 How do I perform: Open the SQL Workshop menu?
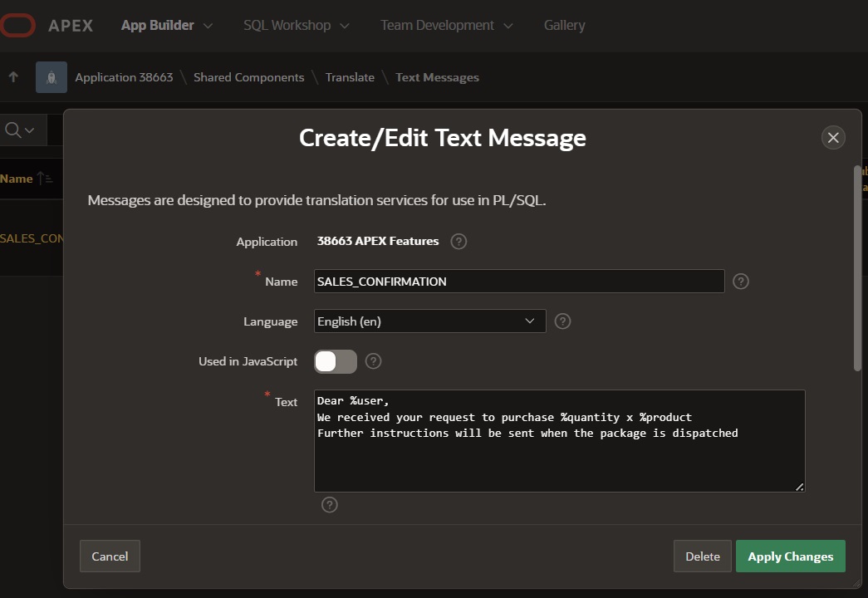click(287, 26)
